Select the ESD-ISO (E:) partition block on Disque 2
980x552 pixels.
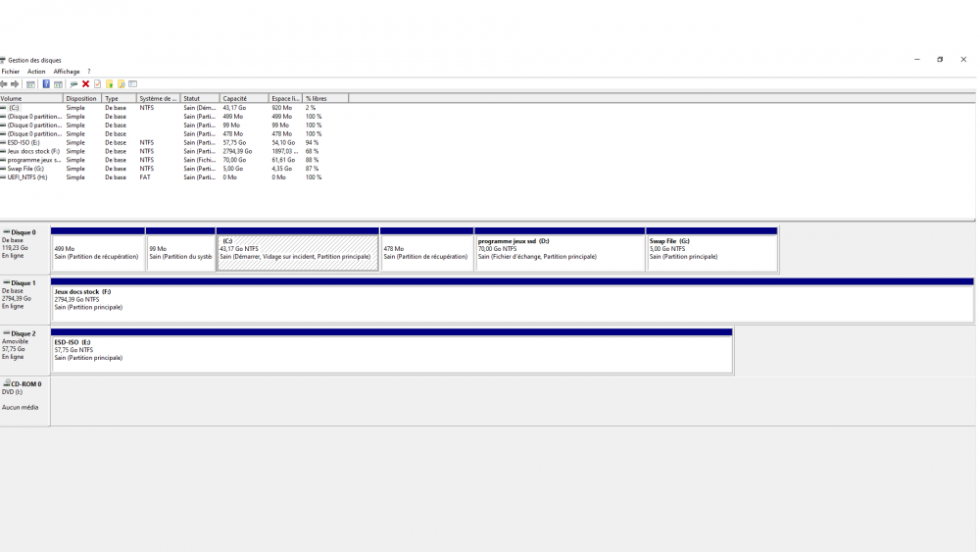coord(392,351)
